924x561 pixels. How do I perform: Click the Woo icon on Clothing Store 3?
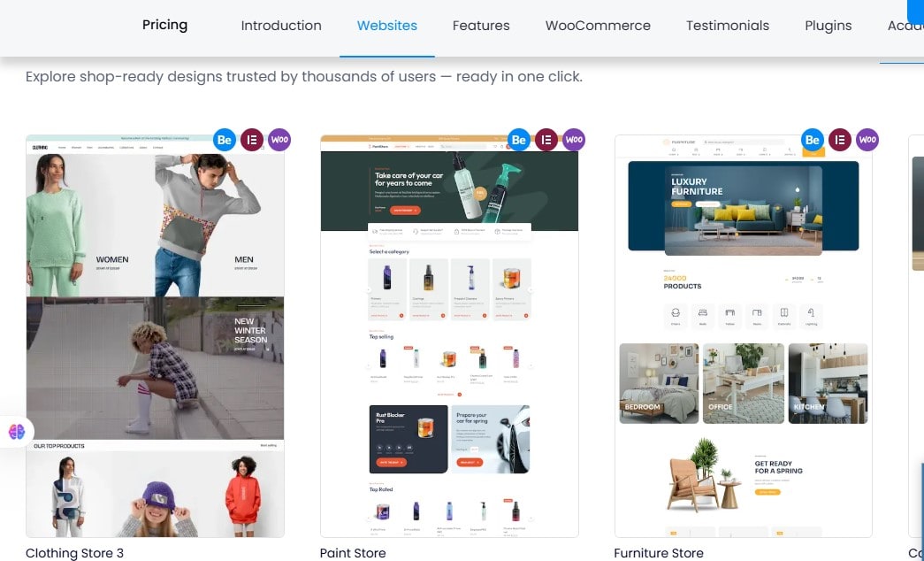279,140
